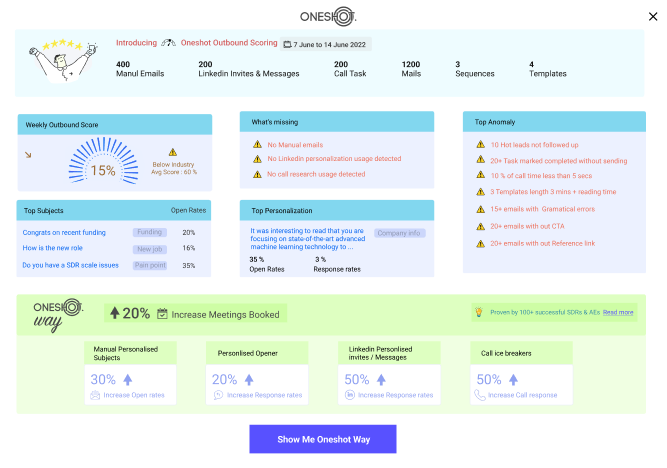Select the Manual Personalised Subjects card header

click(x=130, y=353)
